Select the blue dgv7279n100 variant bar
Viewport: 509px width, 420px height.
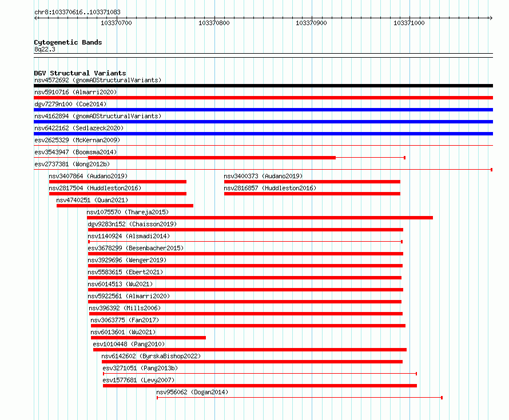point(263,110)
